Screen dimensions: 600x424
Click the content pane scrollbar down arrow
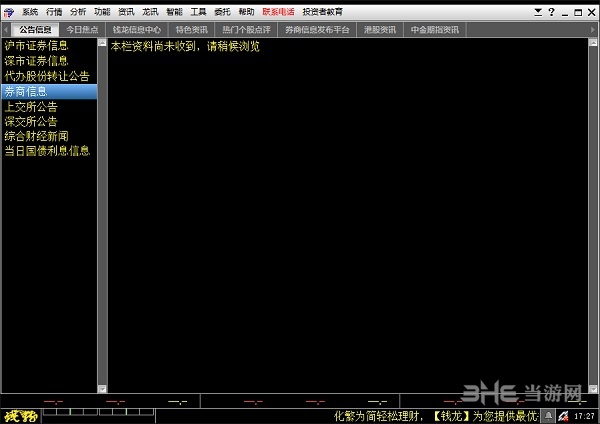pyautogui.click(x=593, y=389)
